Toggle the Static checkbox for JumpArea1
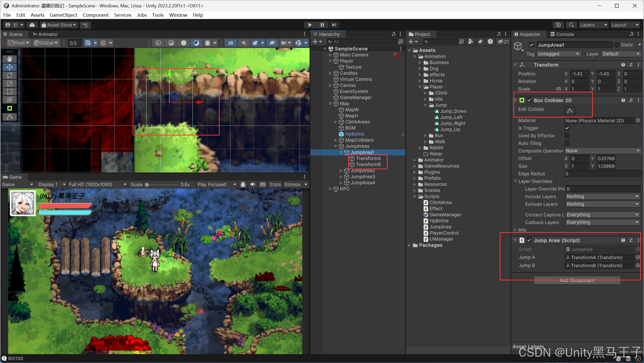644x363 pixels. tap(617, 45)
